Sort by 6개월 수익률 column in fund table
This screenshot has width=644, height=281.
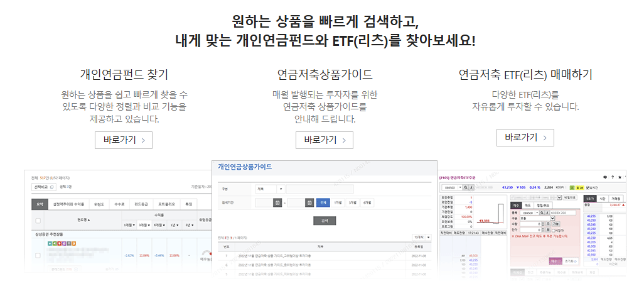pyautogui.click(x=159, y=225)
